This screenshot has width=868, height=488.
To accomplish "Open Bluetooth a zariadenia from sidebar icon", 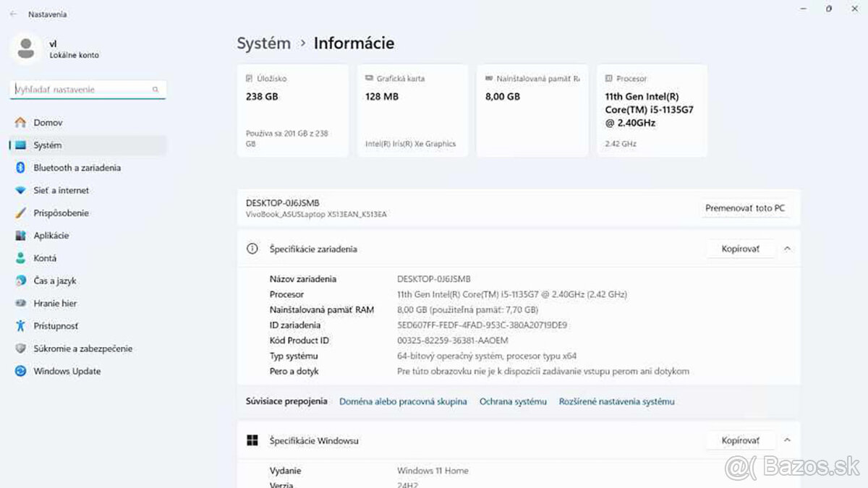I will point(22,167).
